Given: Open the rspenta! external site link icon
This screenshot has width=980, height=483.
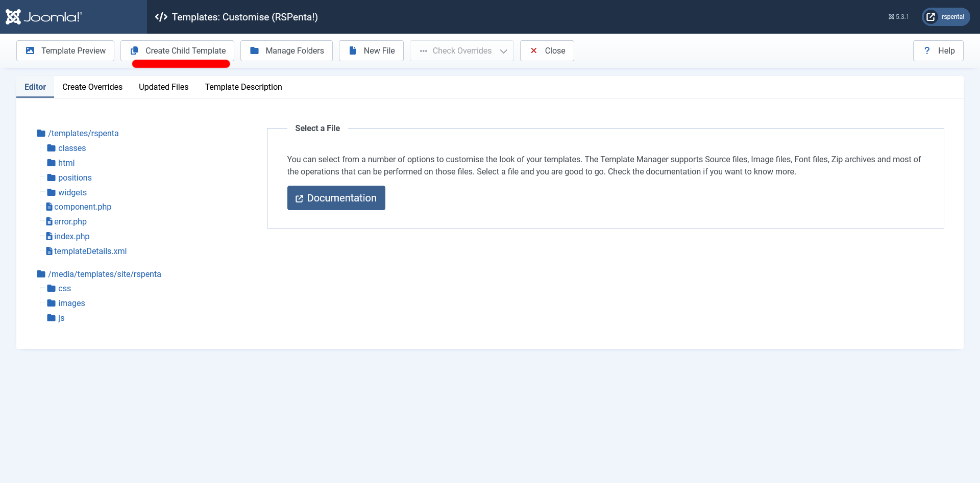Looking at the screenshot, I should pyautogui.click(x=931, y=17).
